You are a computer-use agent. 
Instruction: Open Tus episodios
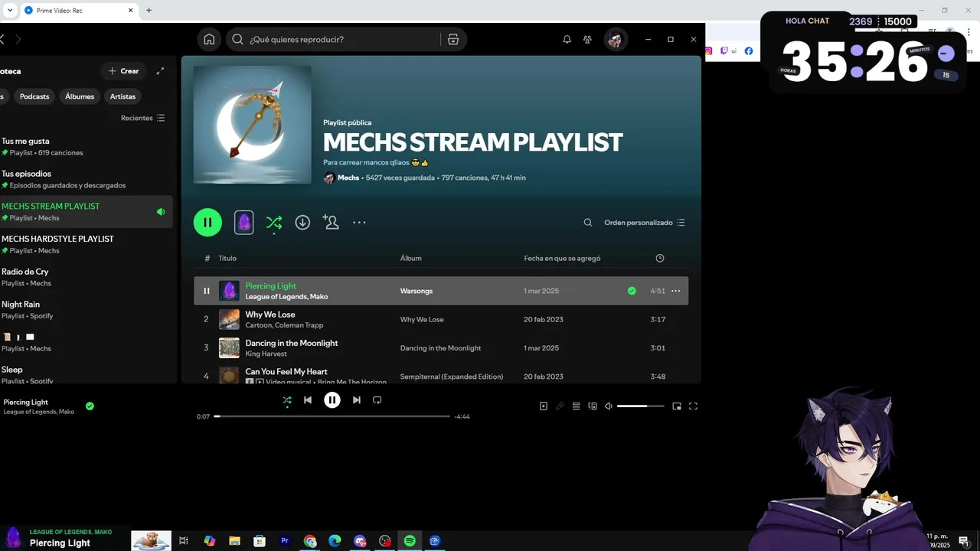(x=86, y=179)
